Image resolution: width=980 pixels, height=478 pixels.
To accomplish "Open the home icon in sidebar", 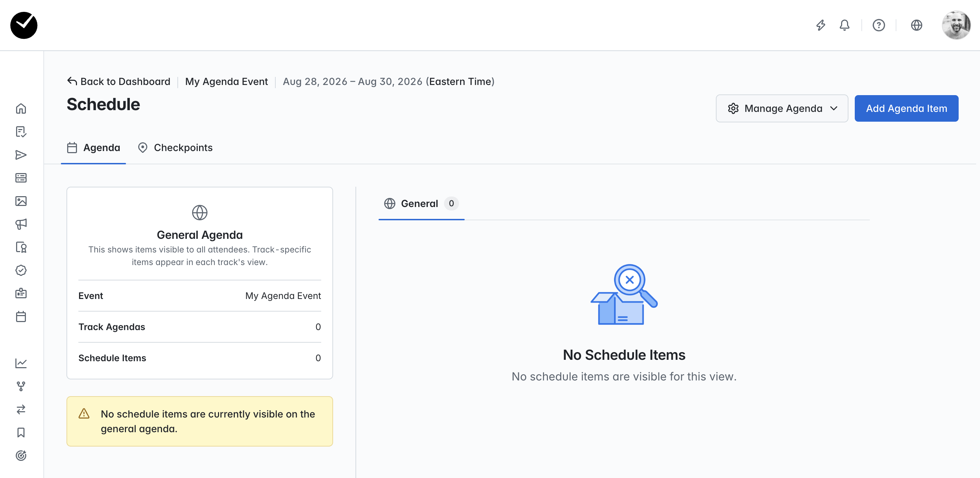I will pyautogui.click(x=21, y=109).
